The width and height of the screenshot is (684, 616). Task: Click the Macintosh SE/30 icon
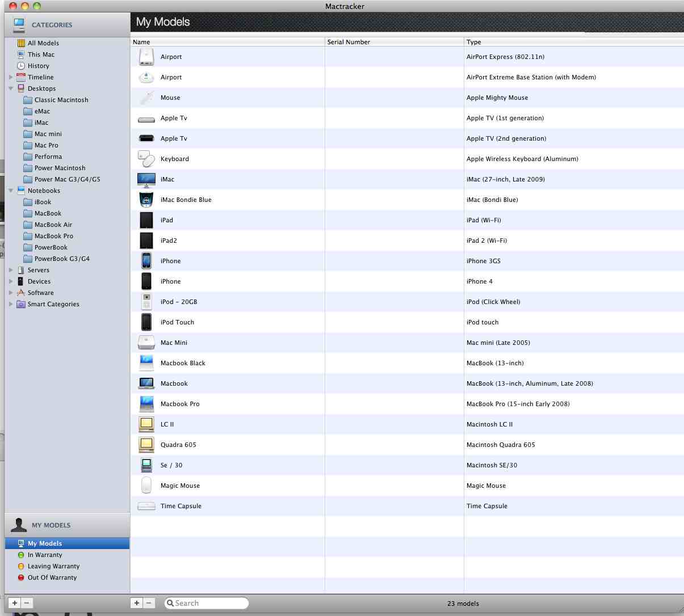pyautogui.click(x=146, y=465)
